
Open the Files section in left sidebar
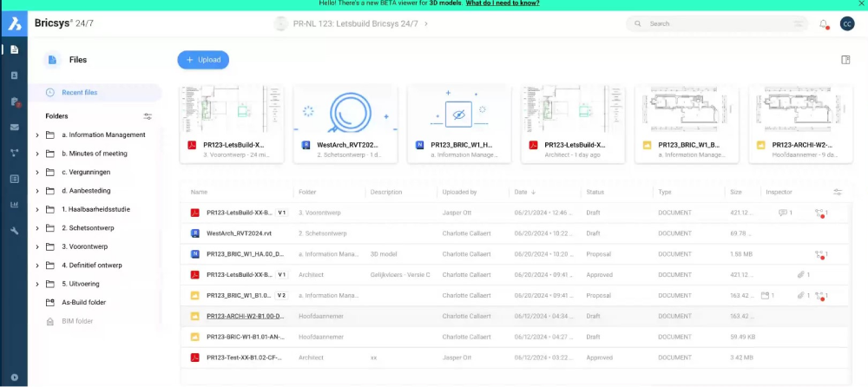coord(15,49)
